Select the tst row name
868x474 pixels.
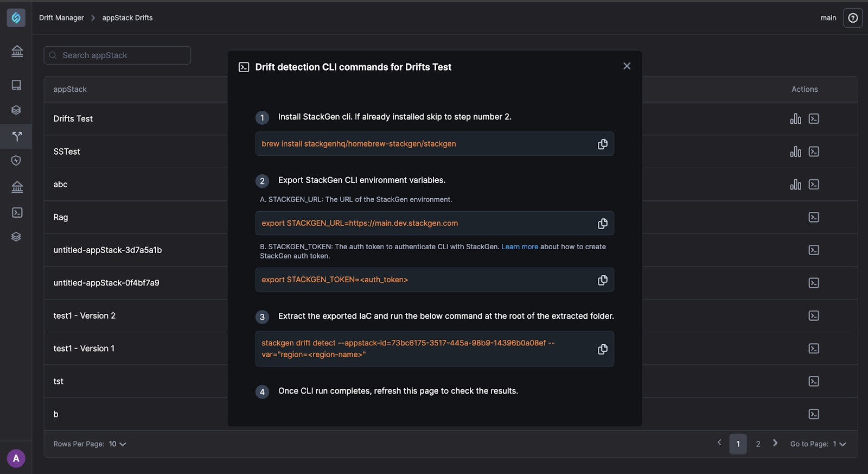click(59, 382)
